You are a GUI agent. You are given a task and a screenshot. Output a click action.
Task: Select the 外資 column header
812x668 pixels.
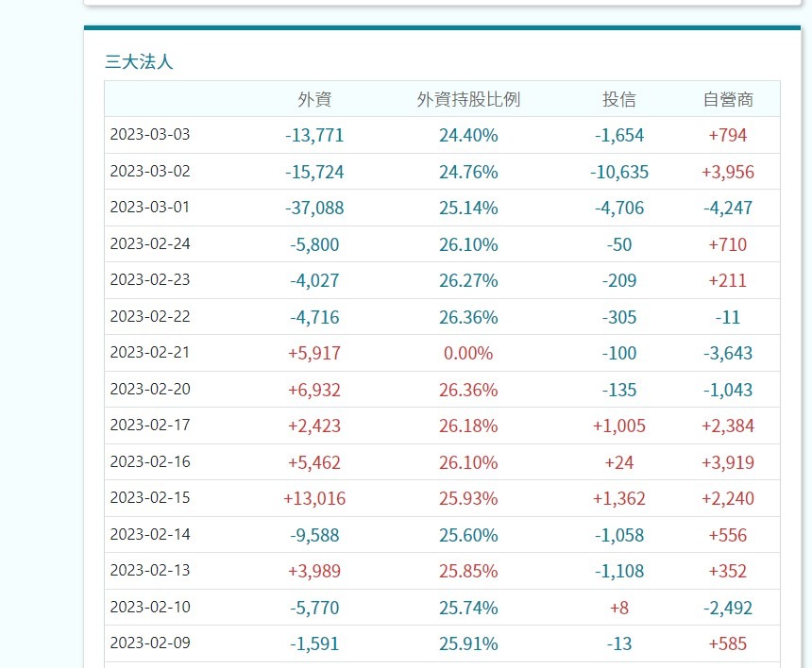314,99
